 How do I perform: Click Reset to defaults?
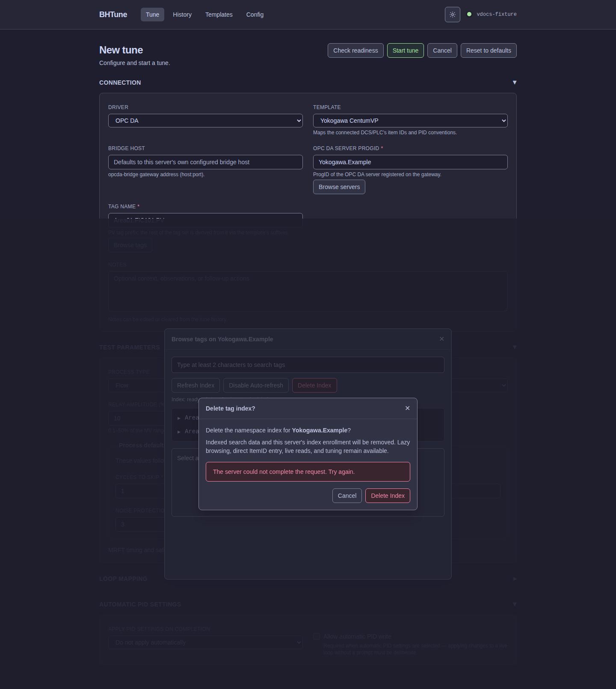point(489,50)
